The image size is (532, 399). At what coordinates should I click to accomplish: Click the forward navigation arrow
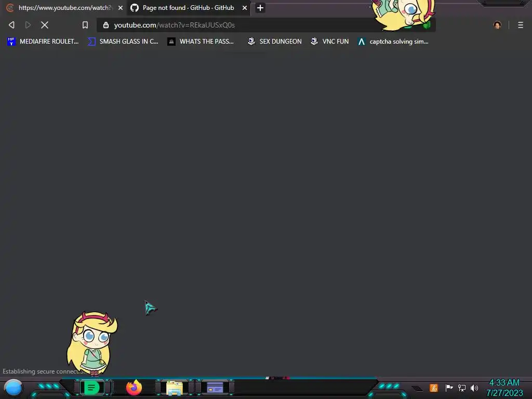coord(28,25)
